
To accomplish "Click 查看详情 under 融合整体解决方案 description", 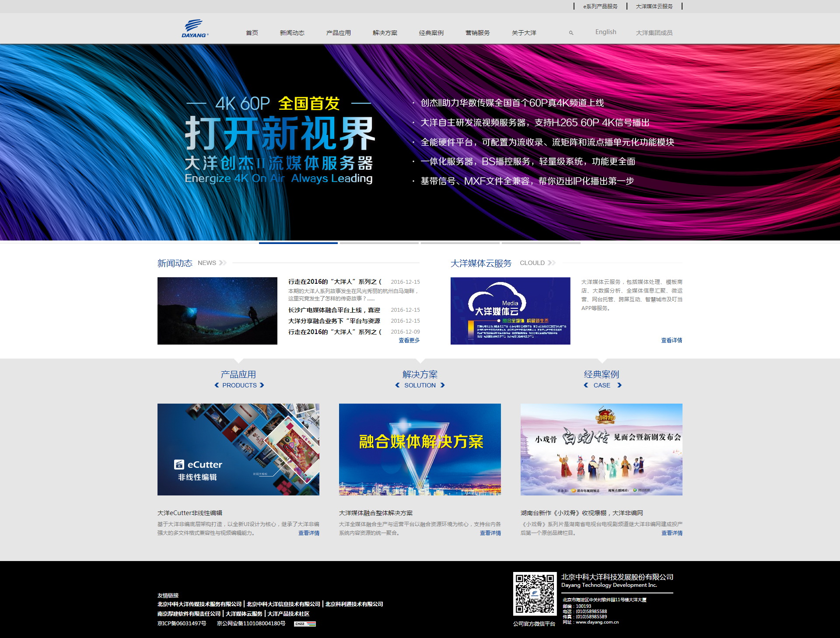I will tap(490, 533).
